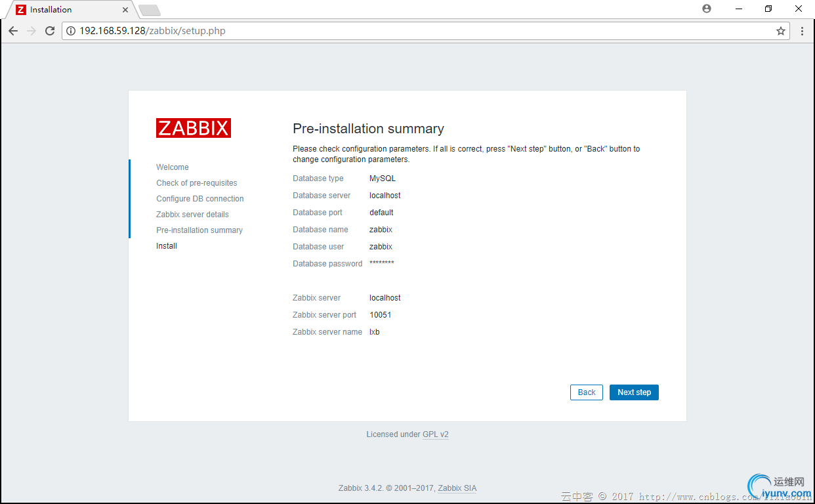The image size is (815, 504).
Task: Open the GPL v2 license link
Action: (x=436, y=434)
